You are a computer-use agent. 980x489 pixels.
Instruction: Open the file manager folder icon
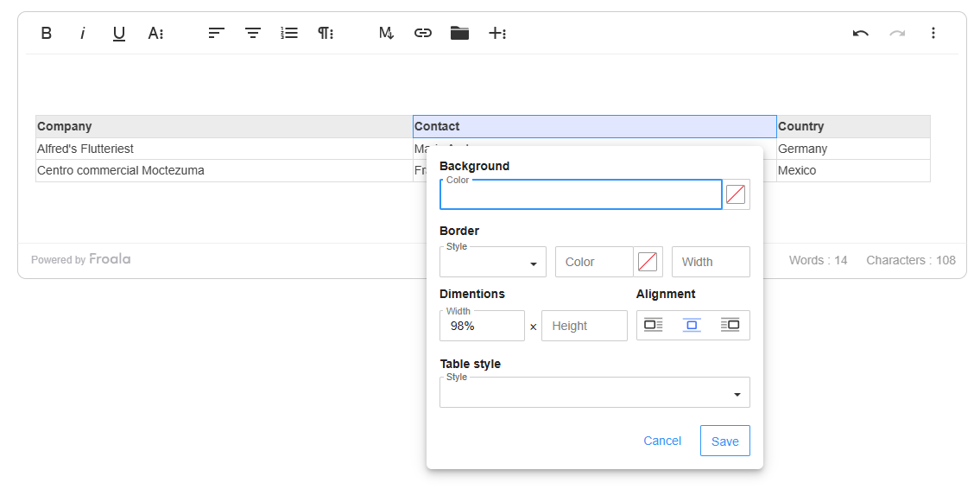point(459,33)
